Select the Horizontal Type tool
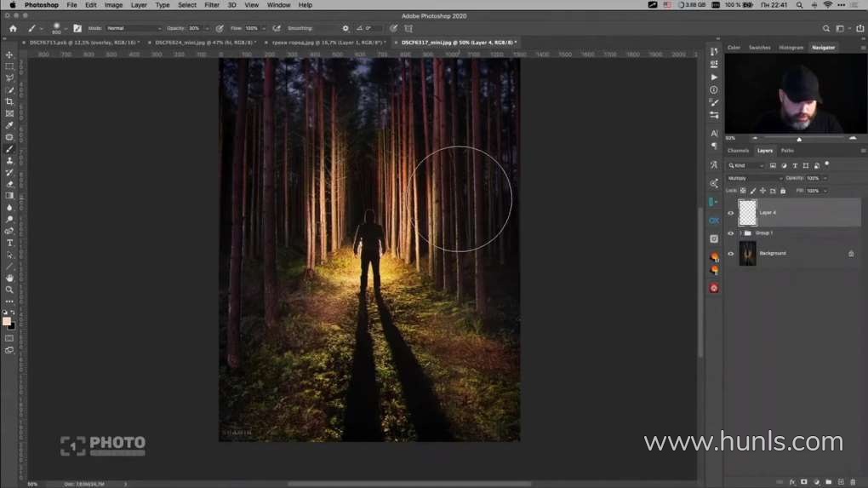This screenshot has height=488, width=868. coord(9,243)
